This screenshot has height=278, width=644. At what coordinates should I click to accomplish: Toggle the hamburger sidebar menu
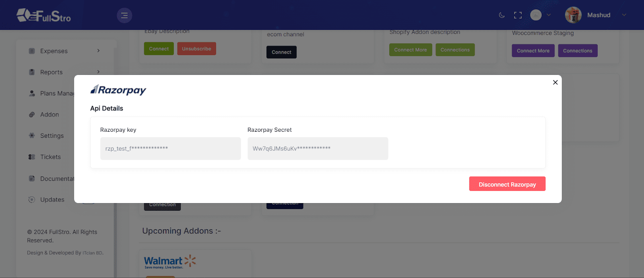[124, 15]
